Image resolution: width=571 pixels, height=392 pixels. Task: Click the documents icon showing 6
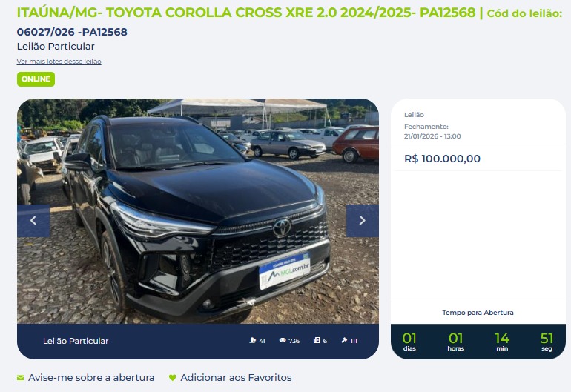(317, 340)
